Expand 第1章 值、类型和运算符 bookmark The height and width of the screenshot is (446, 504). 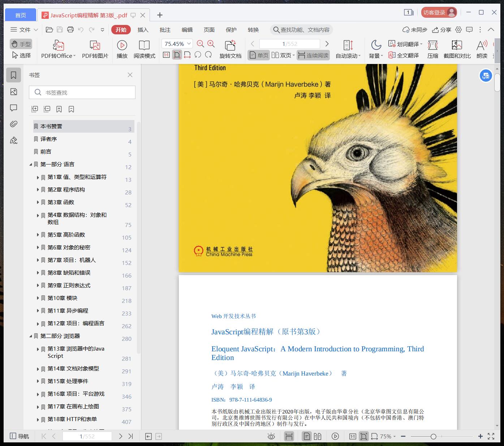(38, 177)
